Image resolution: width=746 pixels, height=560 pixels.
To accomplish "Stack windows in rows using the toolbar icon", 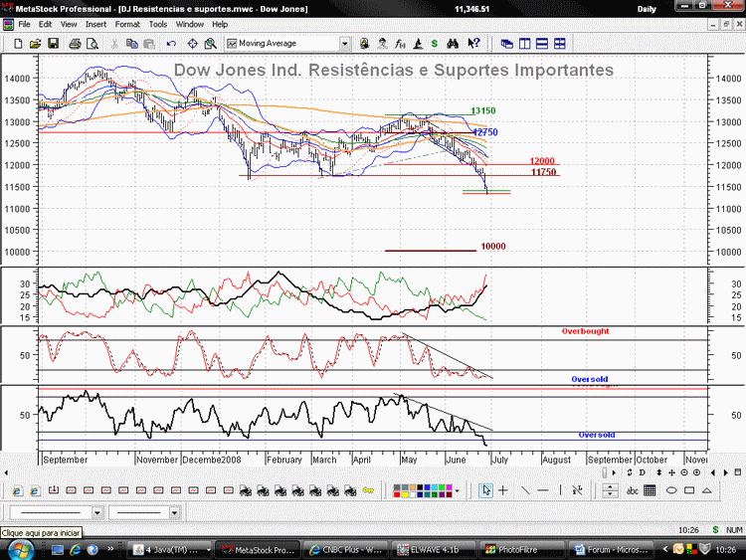I will click(x=542, y=44).
